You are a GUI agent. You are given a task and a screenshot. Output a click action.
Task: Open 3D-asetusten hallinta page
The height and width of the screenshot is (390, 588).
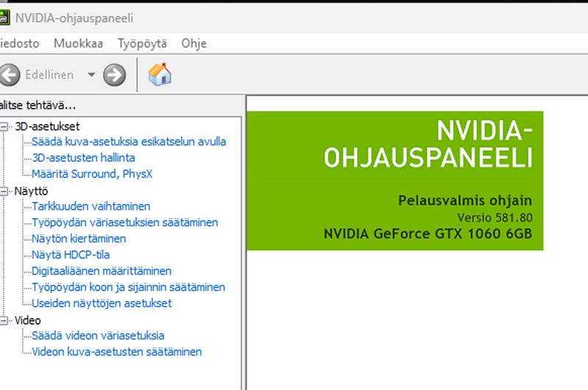click(83, 158)
